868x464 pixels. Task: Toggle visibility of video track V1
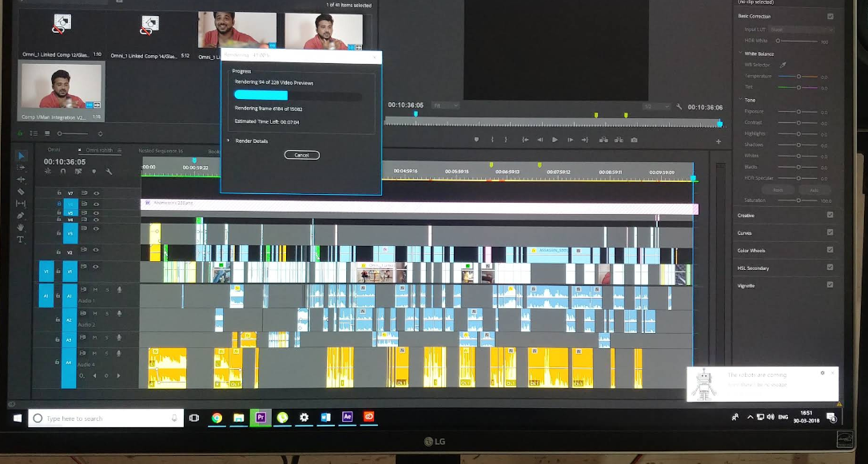pyautogui.click(x=97, y=267)
